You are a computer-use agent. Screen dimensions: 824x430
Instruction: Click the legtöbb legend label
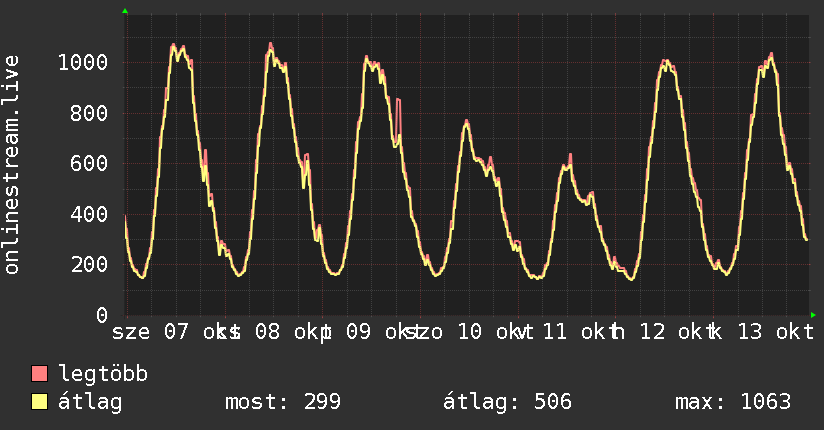[x=103, y=373]
